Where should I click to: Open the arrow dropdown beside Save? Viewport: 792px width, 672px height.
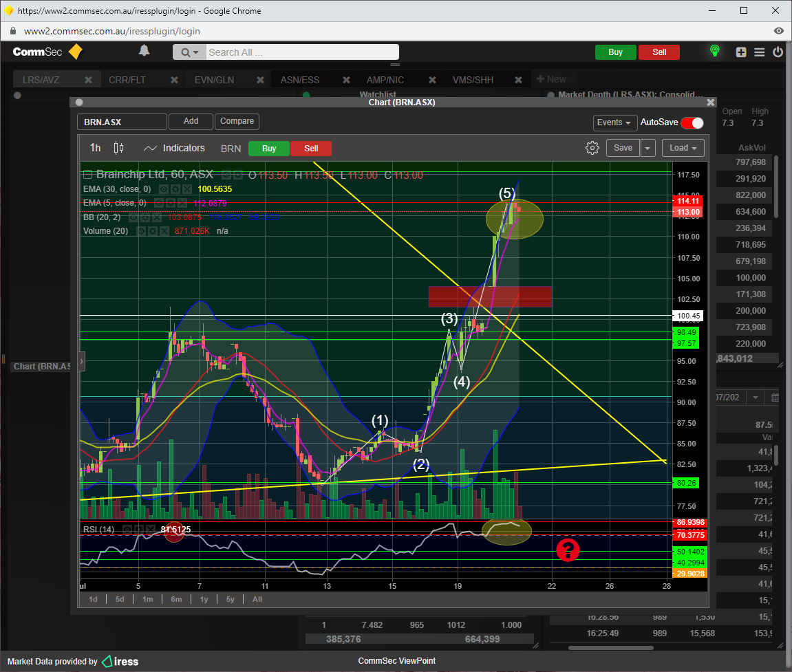click(648, 148)
